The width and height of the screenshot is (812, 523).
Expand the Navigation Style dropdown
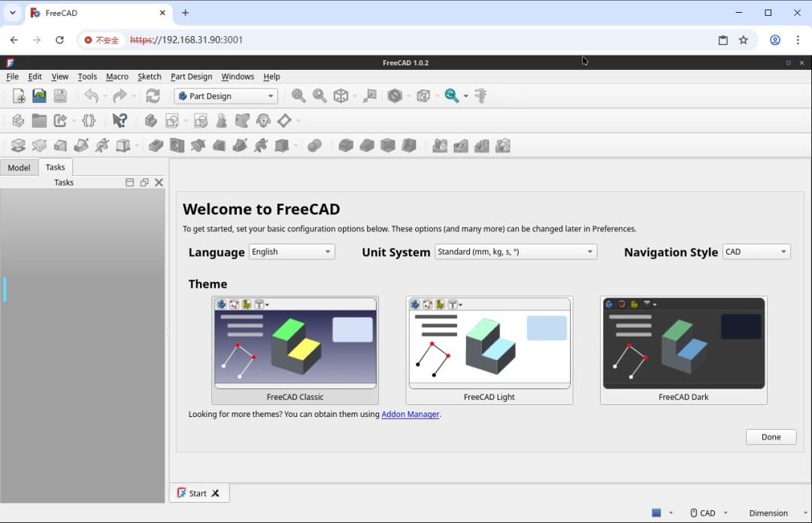coord(783,252)
